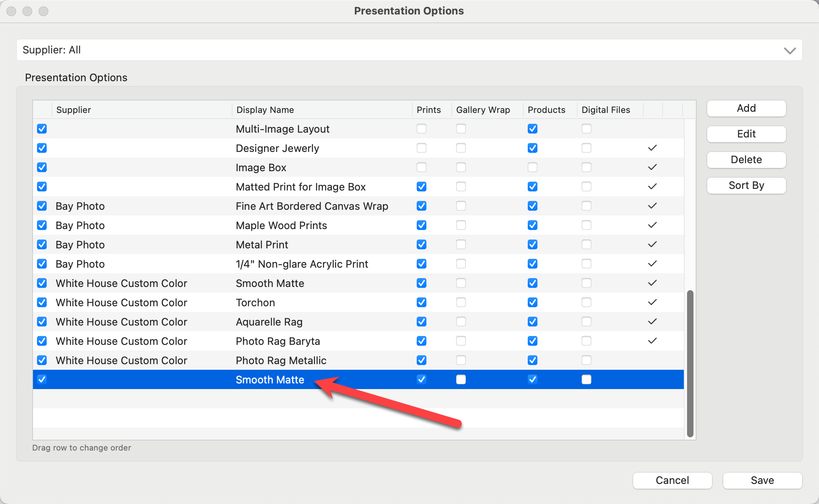
Task: Click the Delete button
Action: click(x=746, y=160)
